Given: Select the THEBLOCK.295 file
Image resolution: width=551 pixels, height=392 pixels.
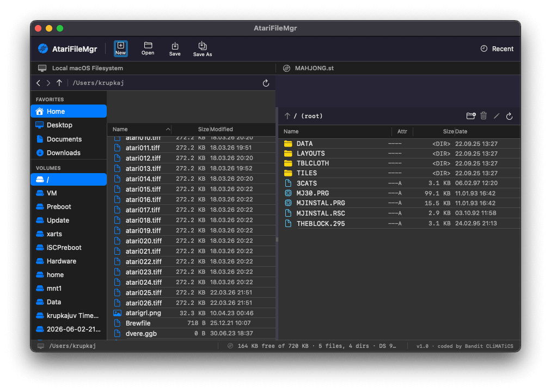Looking at the screenshot, I should click(400, 223).
